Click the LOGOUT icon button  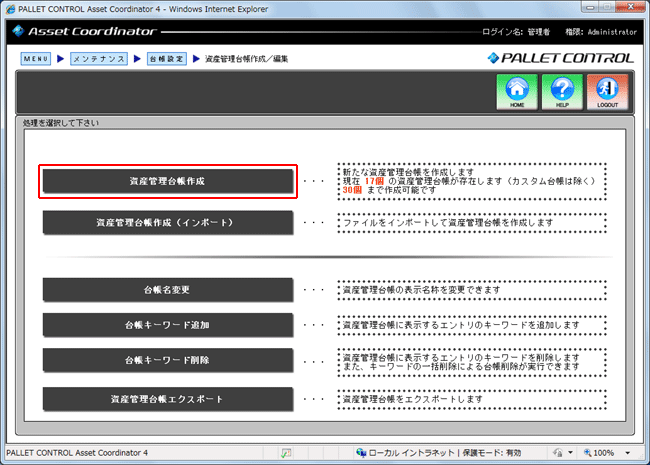[607, 92]
